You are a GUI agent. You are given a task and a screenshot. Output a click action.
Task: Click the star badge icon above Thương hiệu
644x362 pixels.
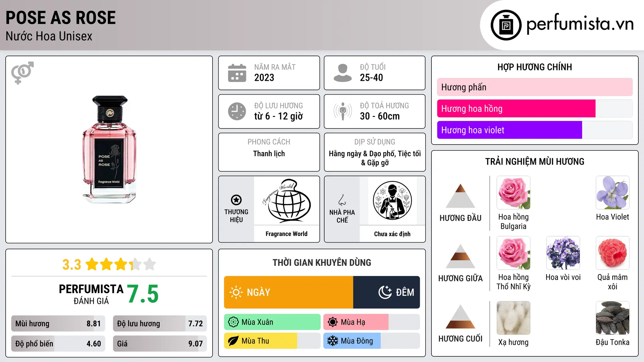[236, 200]
